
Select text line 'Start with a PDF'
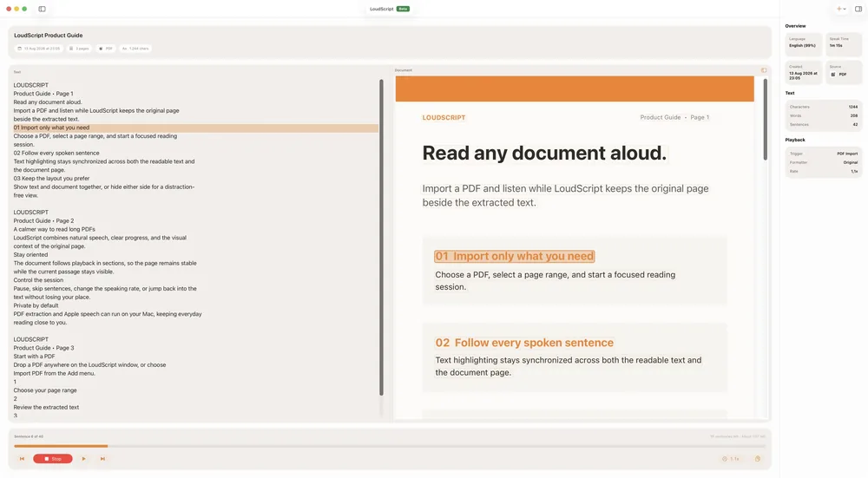35,357
